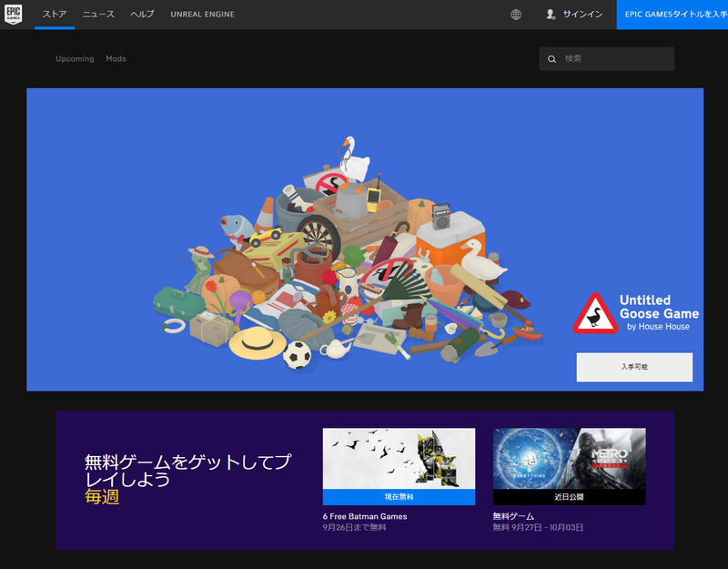Select the ストア tab

(x=55, y=15)
